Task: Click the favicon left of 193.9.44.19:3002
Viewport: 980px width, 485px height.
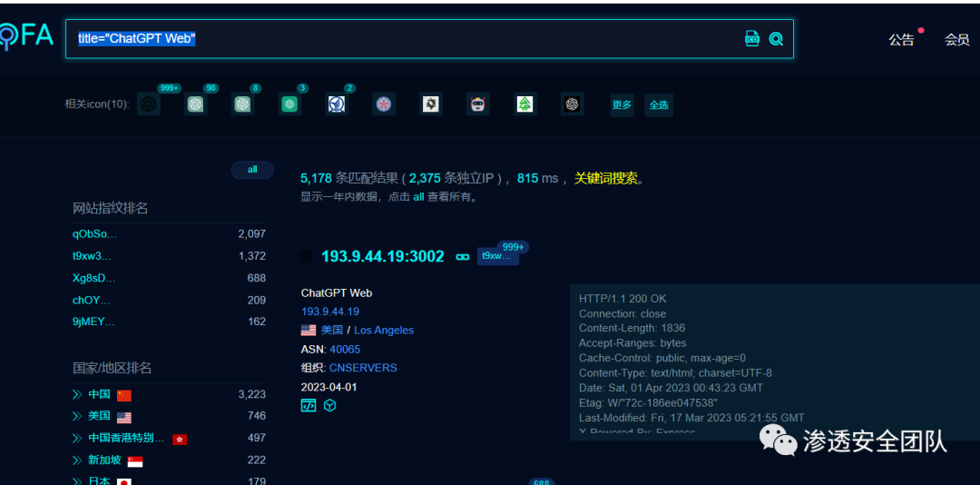Action: tap(307, 256)
